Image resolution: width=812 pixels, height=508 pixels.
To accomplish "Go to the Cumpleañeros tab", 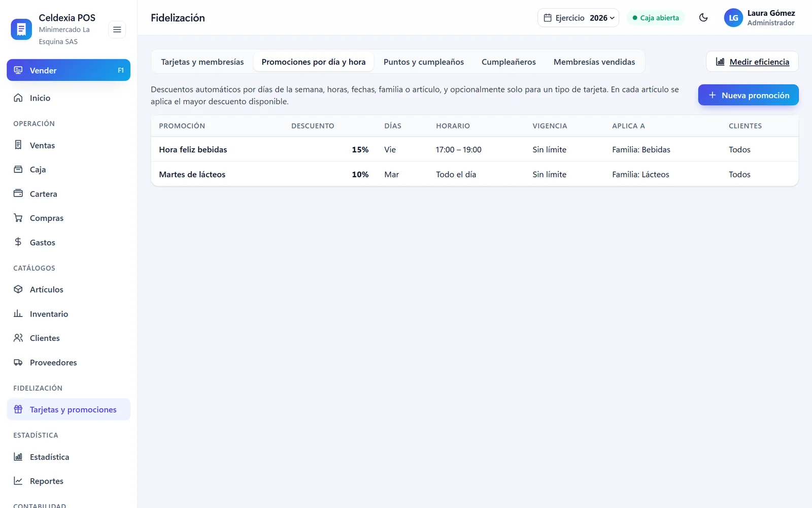I will [509, 62].
